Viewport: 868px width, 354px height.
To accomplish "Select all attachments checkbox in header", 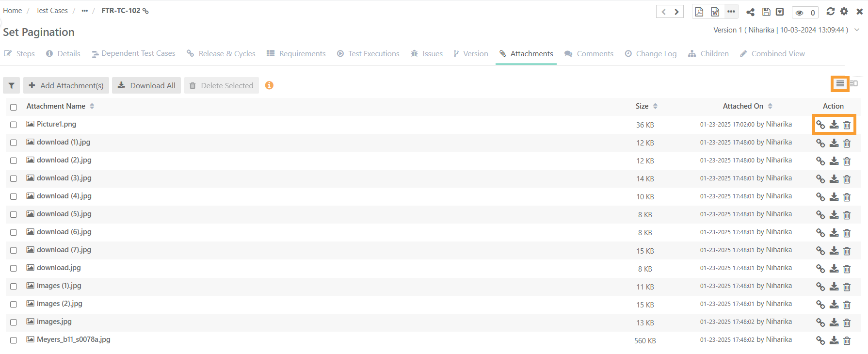I will pyautogui.click(x=14, y=107).
